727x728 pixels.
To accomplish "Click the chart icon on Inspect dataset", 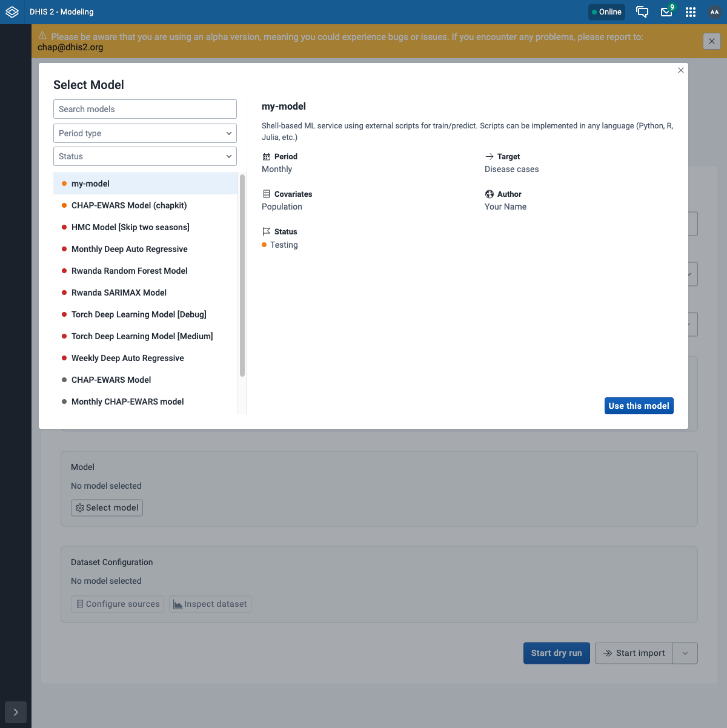I will 178,604.
